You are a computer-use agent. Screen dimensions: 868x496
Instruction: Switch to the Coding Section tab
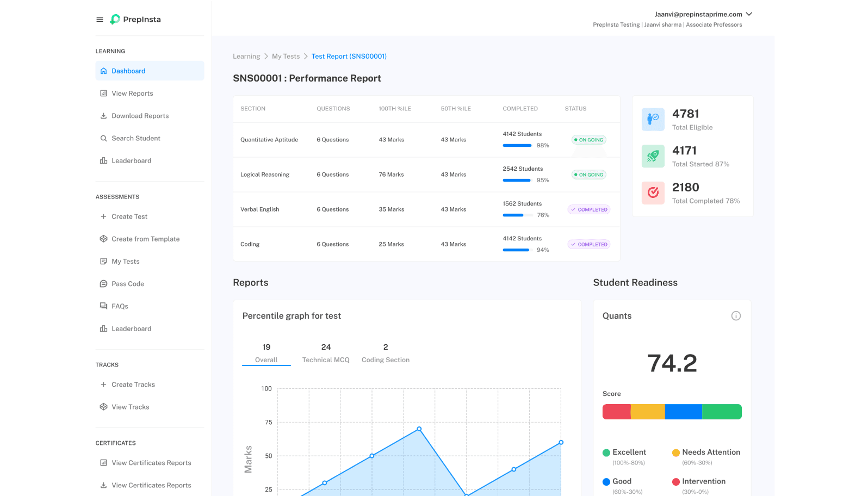click(x=386, y=354)
